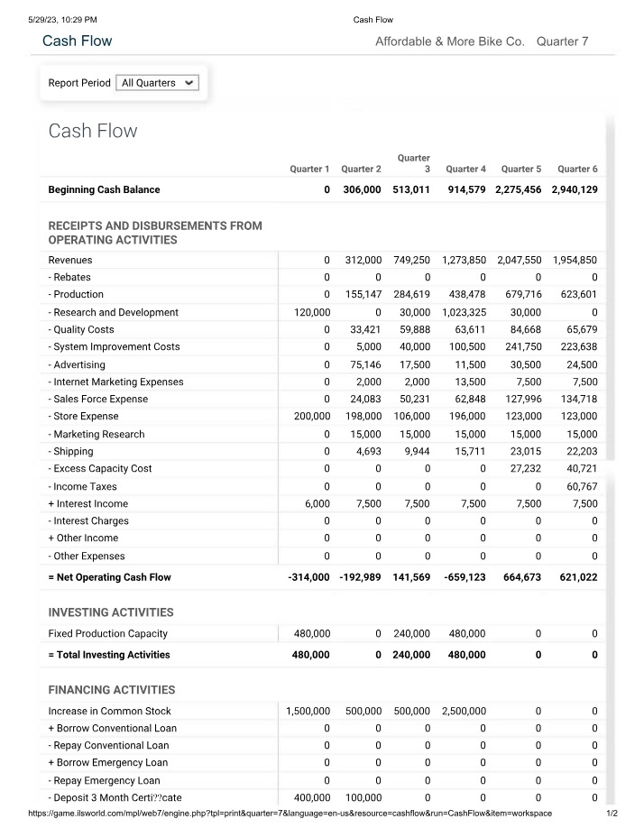The width and height of the screenshot is (644, 828).
Task: Click the Interest Charges row label
Action: tap(88, 520)
